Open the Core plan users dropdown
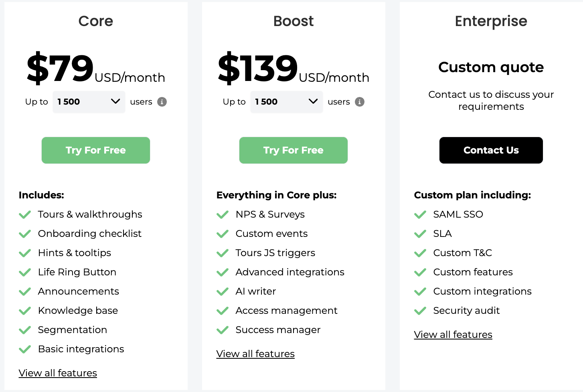583x392 pixels. tap(89, 102)
